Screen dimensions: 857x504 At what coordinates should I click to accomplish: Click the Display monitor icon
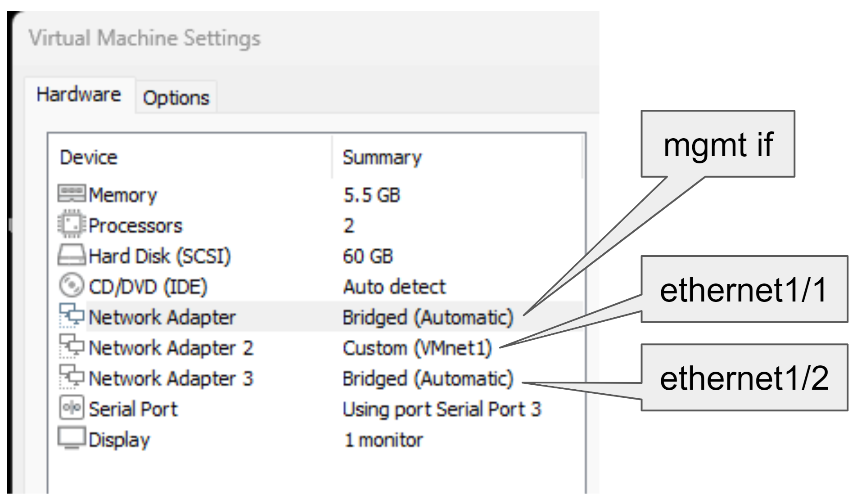pyautogui.click(x=71, y=438)
